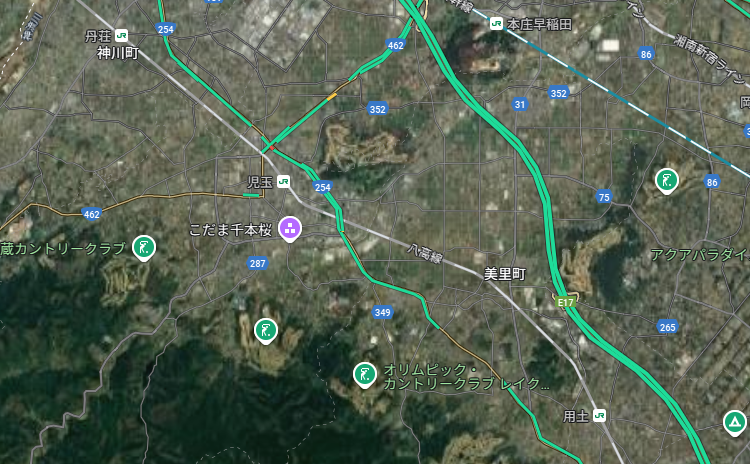Click the route 265 road marker
750x464 pixels.
click(667, 327)
